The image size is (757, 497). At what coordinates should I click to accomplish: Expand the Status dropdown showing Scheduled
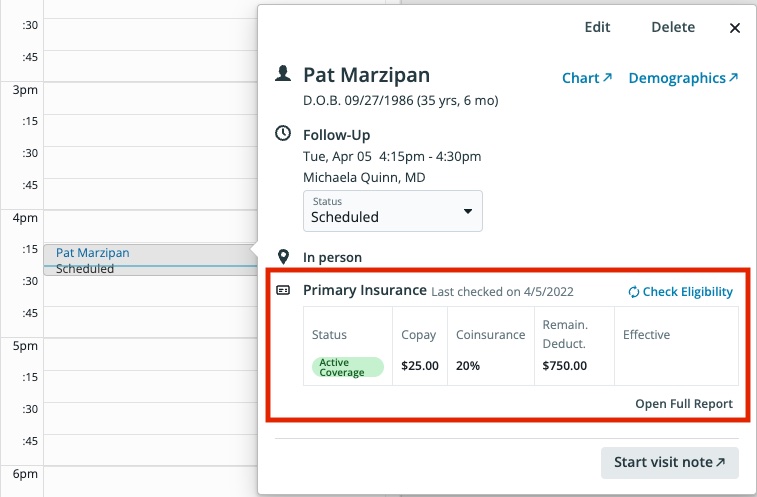tap(393, 211)
